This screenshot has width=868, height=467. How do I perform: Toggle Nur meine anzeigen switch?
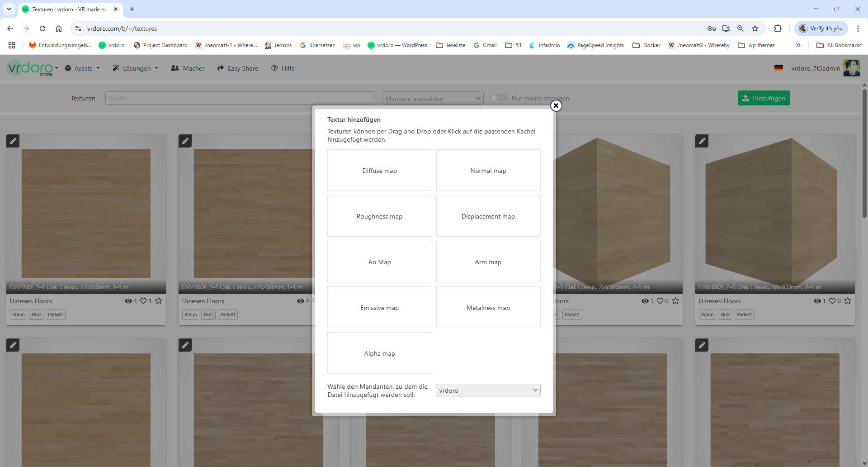(x=499, y=98)
